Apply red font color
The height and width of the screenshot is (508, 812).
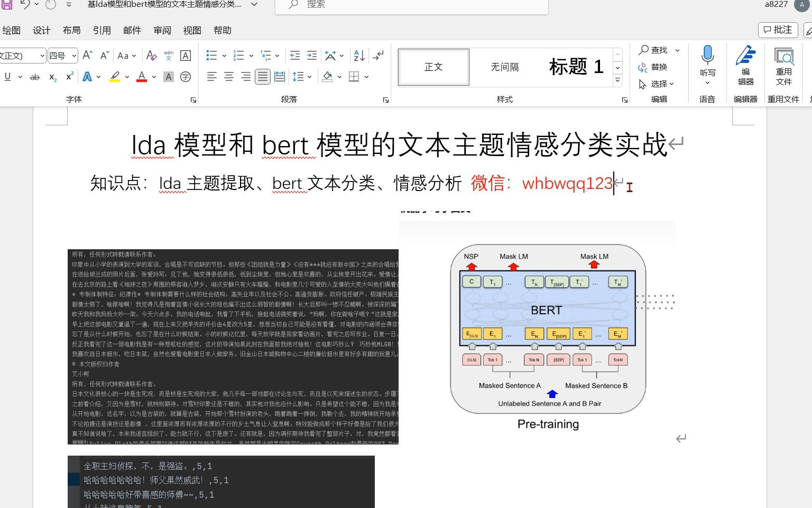[142, 77]
